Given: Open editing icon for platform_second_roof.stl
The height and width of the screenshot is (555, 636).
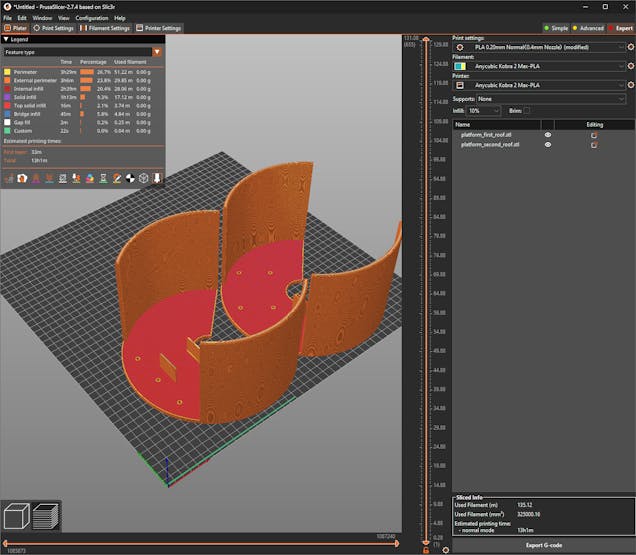Looking at the screenshot, I should (x=594, y=145).
